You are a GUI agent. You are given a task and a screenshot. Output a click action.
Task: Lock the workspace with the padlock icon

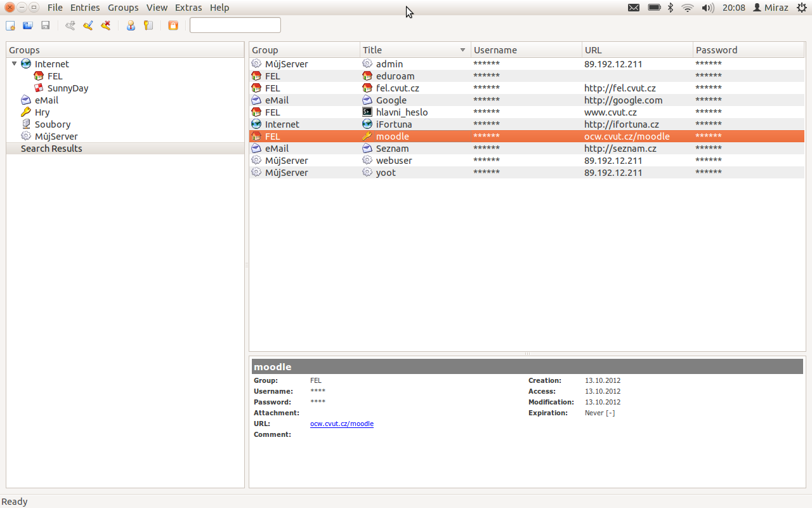(173, 25)
